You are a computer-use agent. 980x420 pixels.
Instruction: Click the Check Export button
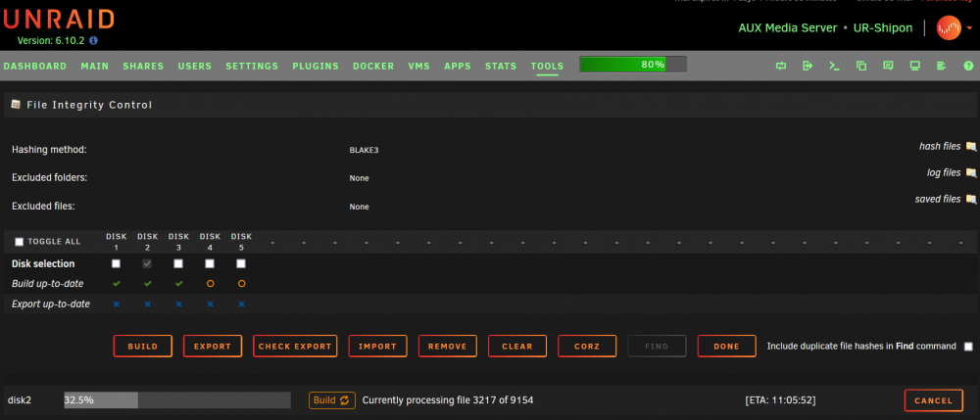(x=295, y=347)
